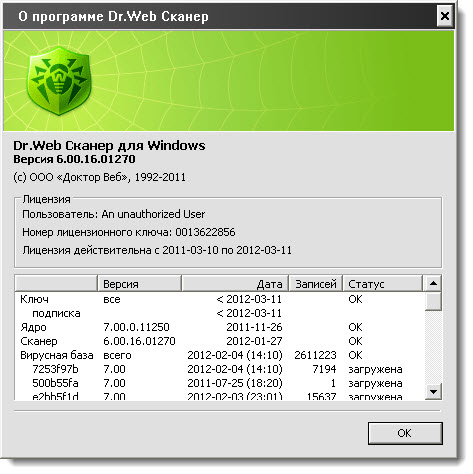Screen dimensions: 473x474
Task: Click the version value 7.00.0.11250
Action: pyautogui.click(x=136, y=327)
